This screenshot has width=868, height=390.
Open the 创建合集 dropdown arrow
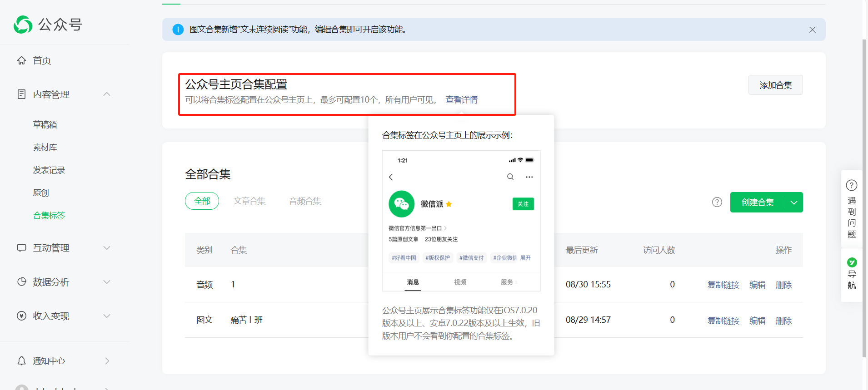pyautogui.click(x=794, y=202)
